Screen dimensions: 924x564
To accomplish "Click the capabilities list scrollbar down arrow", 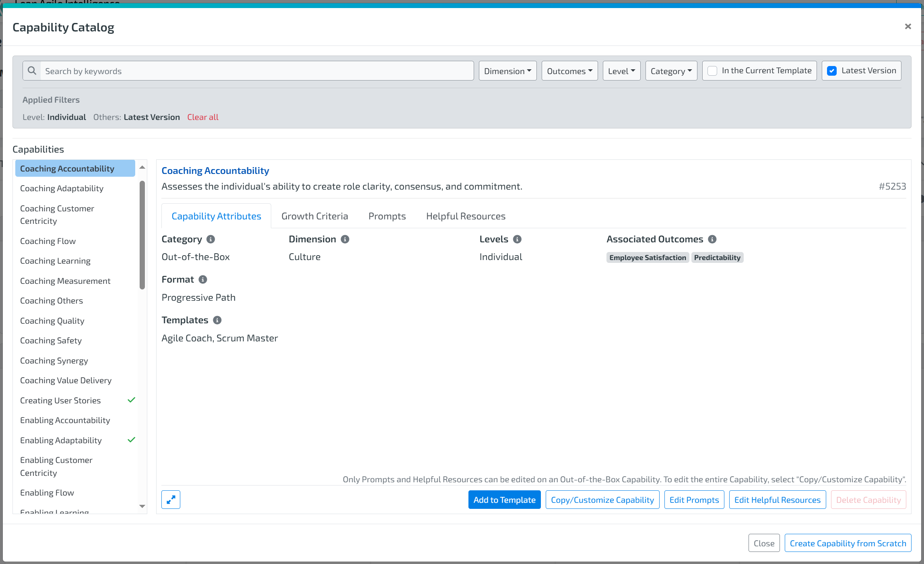I will pos(142,506).
